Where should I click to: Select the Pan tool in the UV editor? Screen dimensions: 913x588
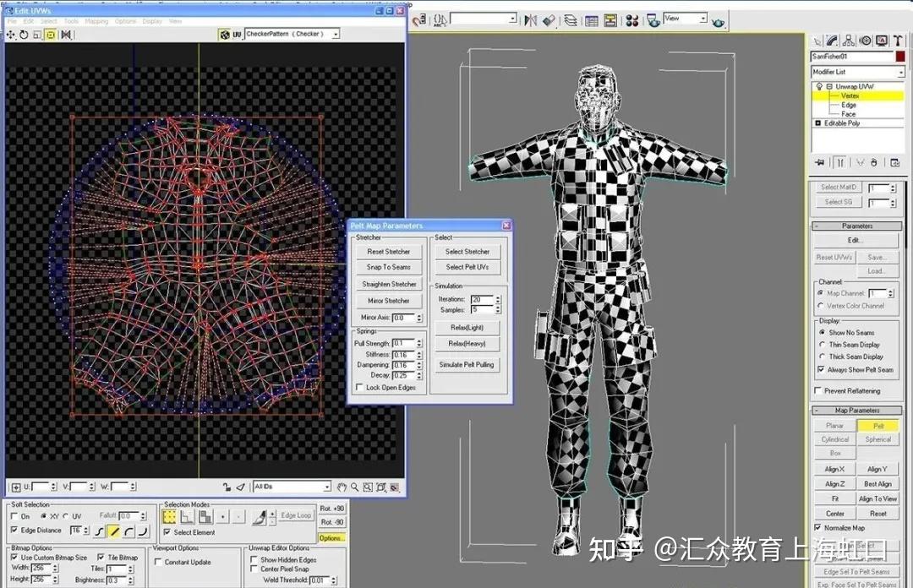pyautogui.click(x=342, y=486)
